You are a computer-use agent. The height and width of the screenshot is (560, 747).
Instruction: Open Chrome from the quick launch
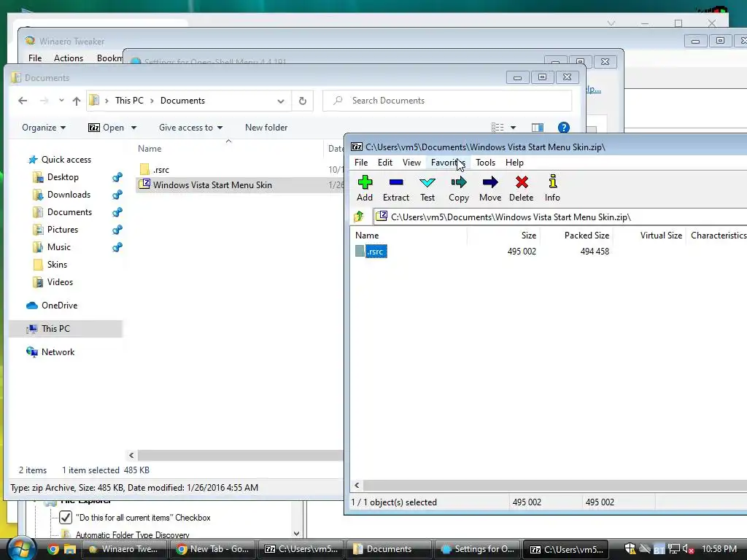pyautogui.click(x=53, y=550)
